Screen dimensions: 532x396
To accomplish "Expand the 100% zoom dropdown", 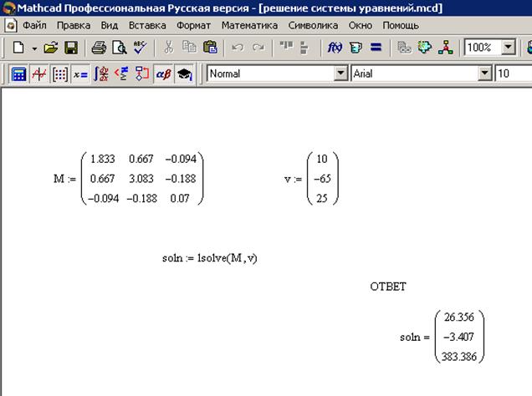I will 508,47.
